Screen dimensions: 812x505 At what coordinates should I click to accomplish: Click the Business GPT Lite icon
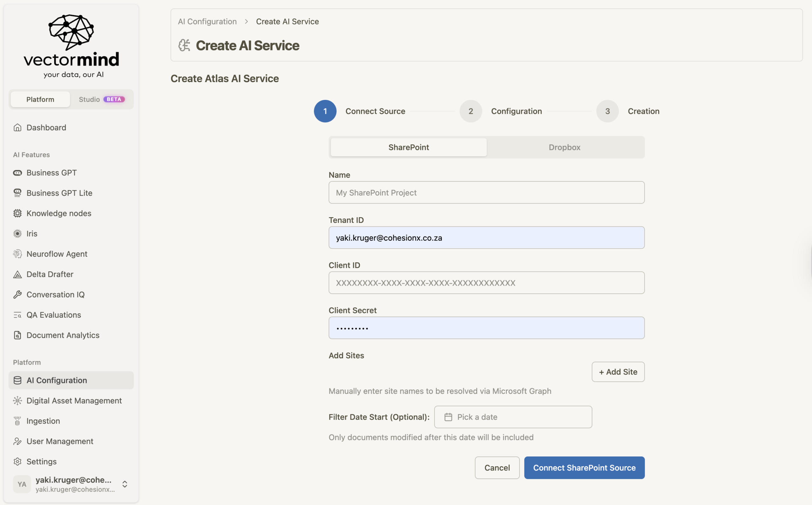(17, 193)
